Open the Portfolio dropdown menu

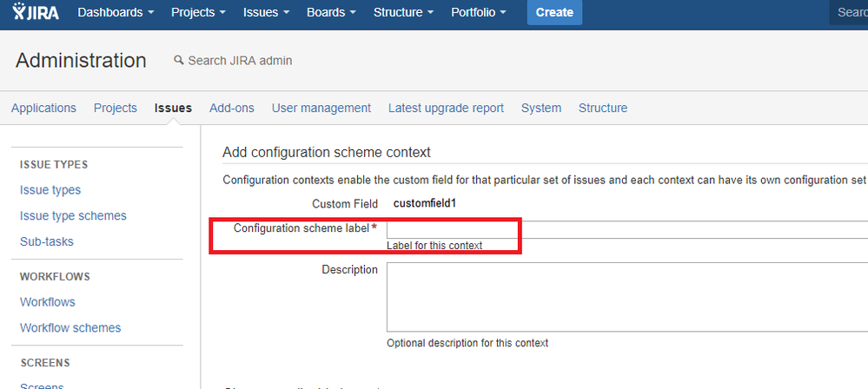(479, 12)
